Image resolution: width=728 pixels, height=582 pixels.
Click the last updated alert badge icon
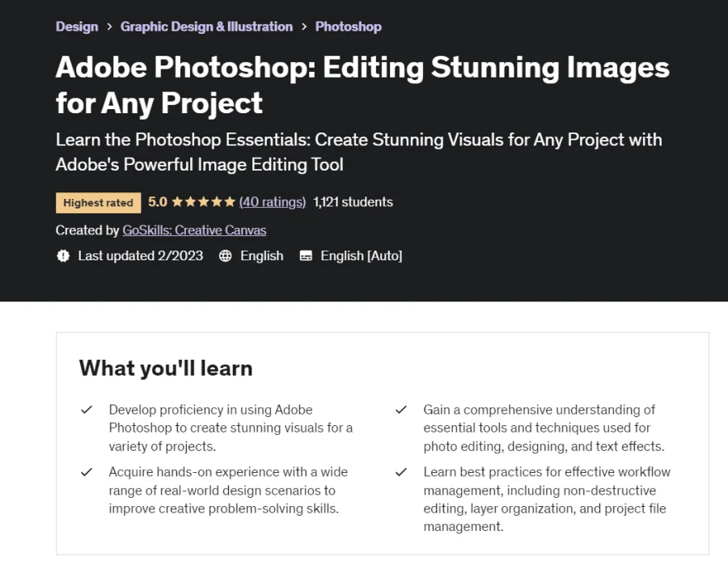click(63, 255)
